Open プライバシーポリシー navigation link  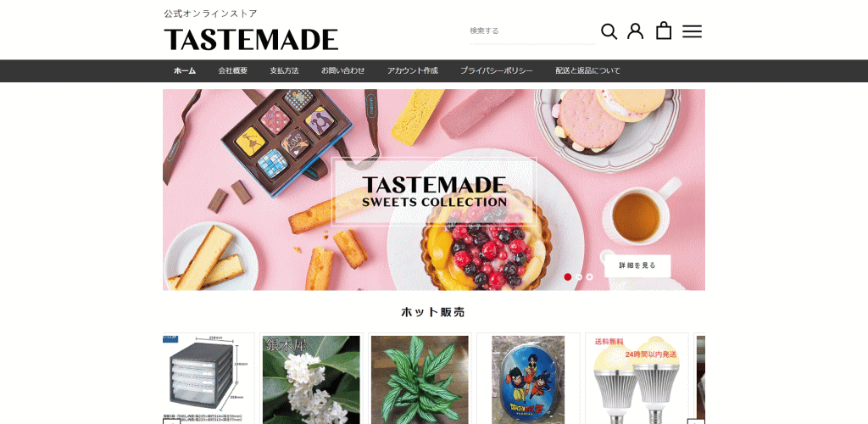coord(497,71)
